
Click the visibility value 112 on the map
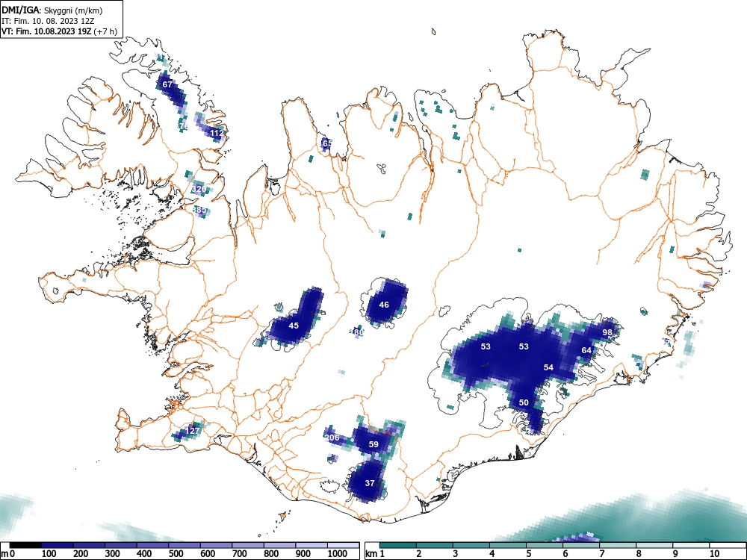pos(217,133)
